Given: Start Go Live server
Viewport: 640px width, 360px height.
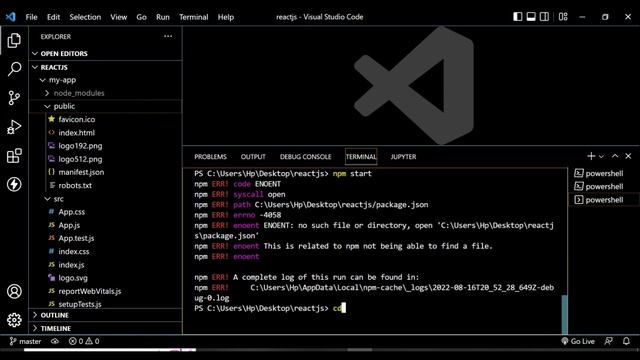Looking at the screenshot, I should pyautogui.click(x=578, y=341).
